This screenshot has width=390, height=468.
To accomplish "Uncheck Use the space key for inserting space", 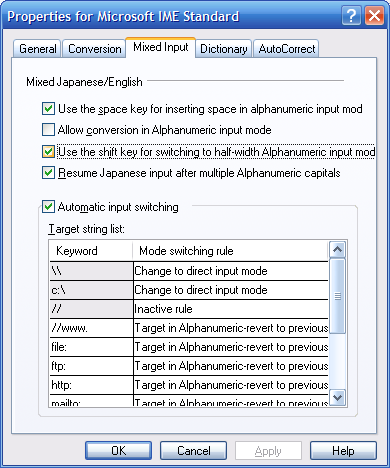I will pos(48,109).
